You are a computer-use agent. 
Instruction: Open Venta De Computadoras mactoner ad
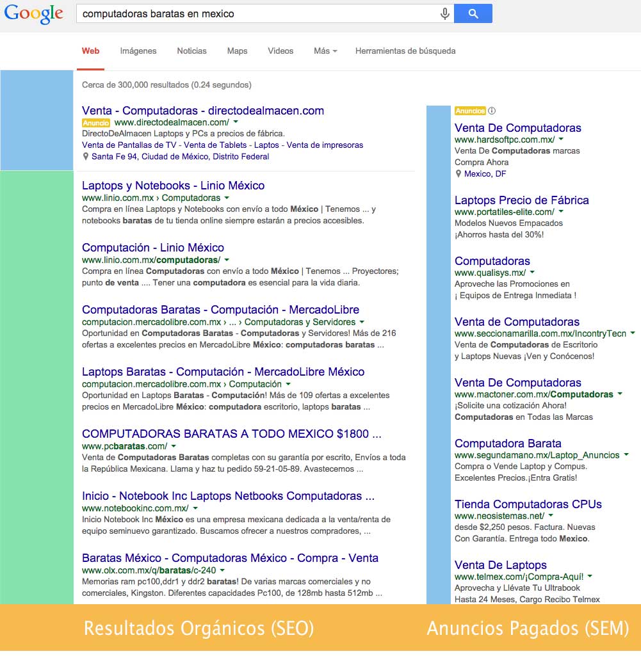(517, 383)
